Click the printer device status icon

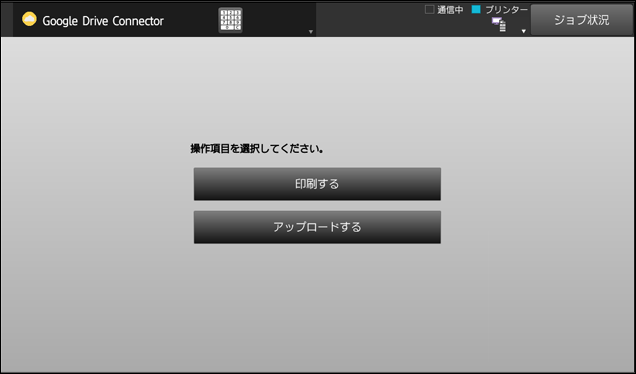pyautogui.click(x=499, y=24)
